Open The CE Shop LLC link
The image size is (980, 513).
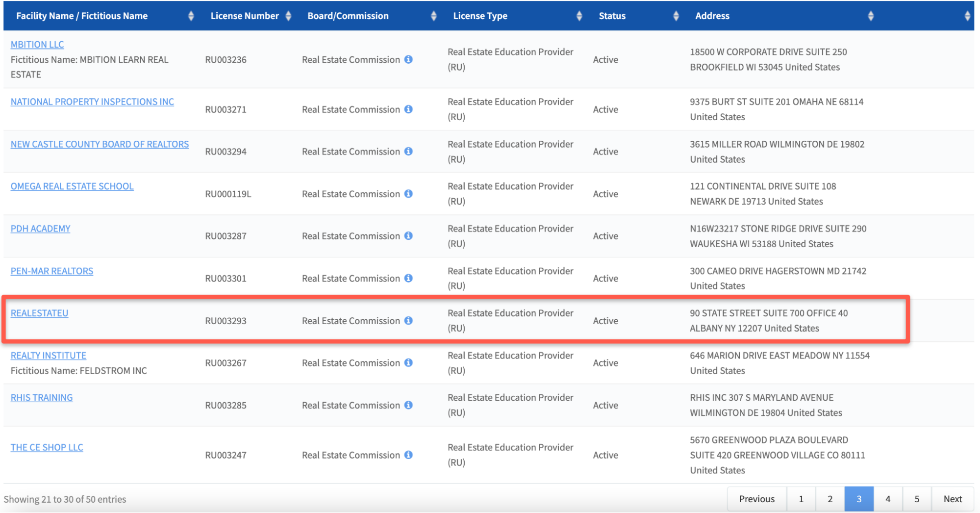tap(47, 447)
